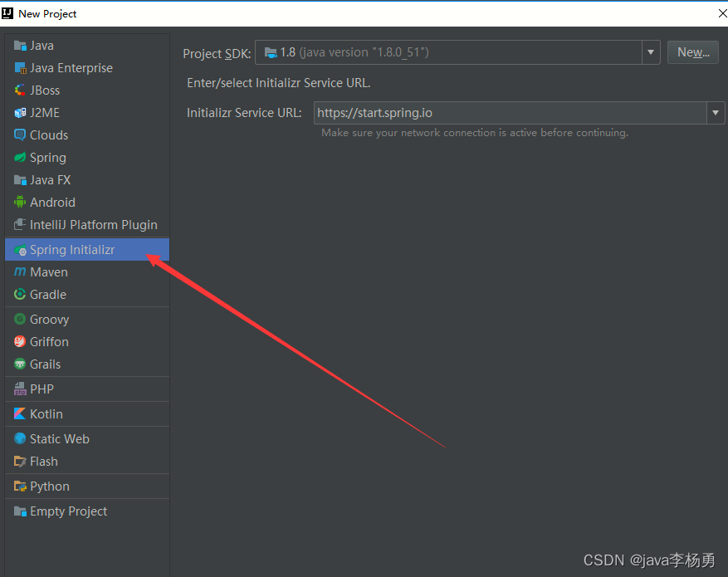728x577 pixels.
Task: Choose the Empty Project folder icon
Action: (20, 511)
